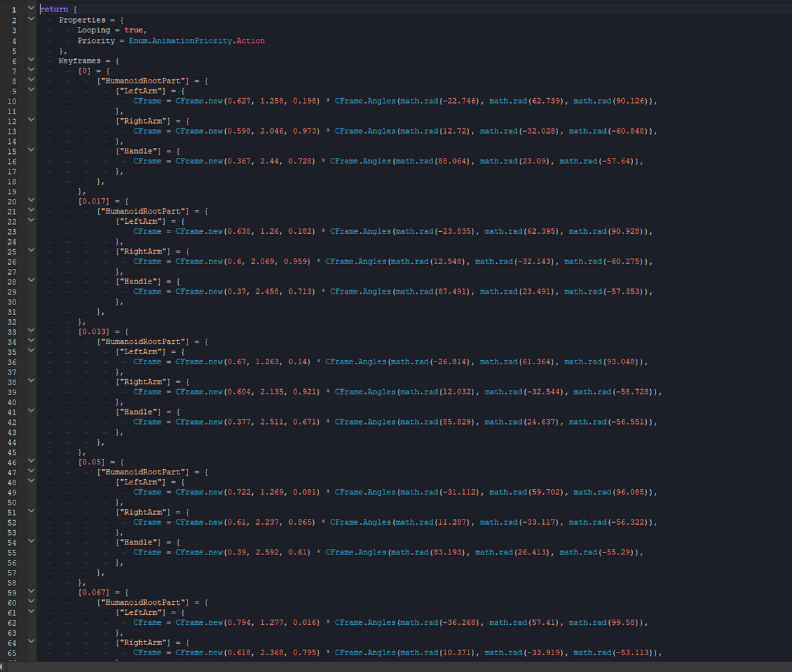Collapse HumanoidRootPart fold on line 34
This screenshot has width=792, height=672.
[x=31, y=341]
